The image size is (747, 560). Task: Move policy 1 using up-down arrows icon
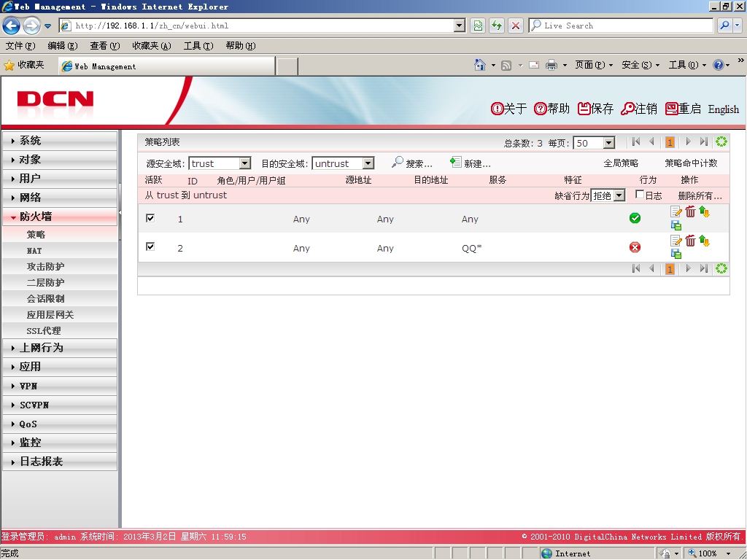point(704,212)
